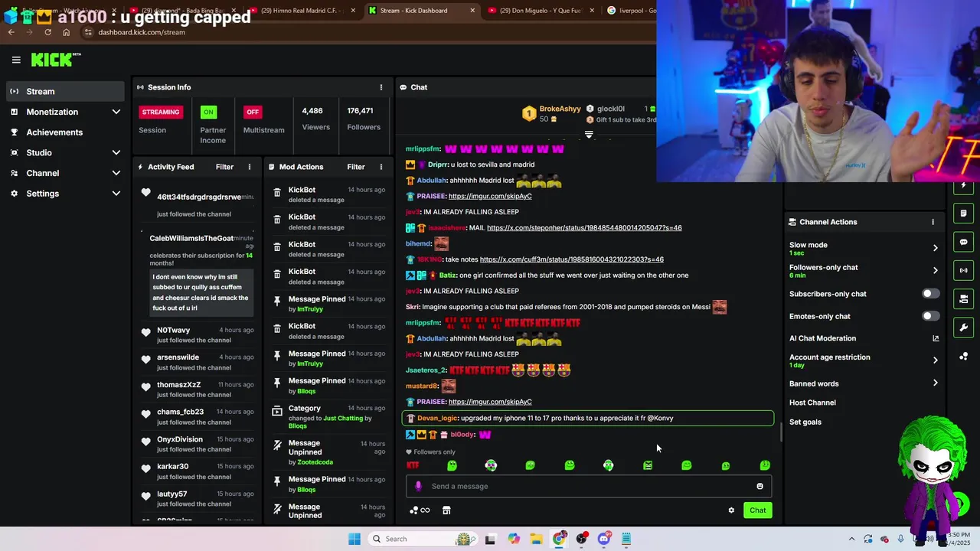Open the camera icon in right sidebar
The image size is (980, 551).
coord(963,298)
